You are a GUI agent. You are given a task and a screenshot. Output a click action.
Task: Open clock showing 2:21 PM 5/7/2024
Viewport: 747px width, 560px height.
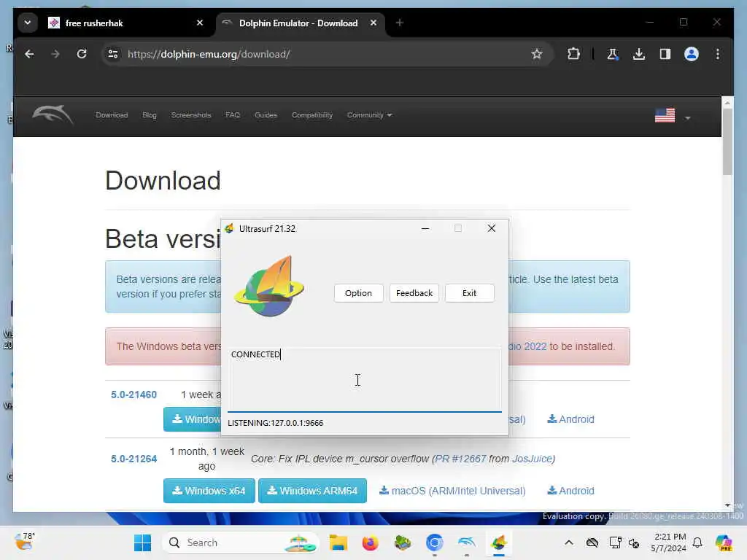(670, 542)
